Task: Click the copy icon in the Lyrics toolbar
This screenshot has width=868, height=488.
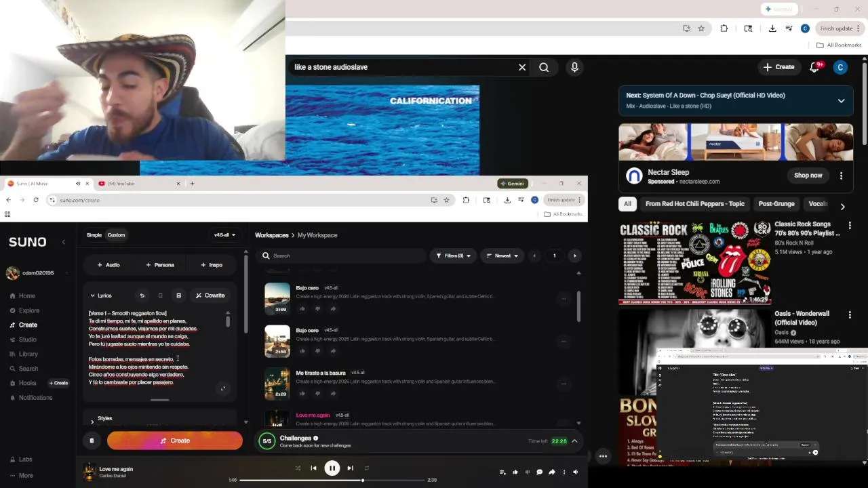Action: (x=160, y=296)
